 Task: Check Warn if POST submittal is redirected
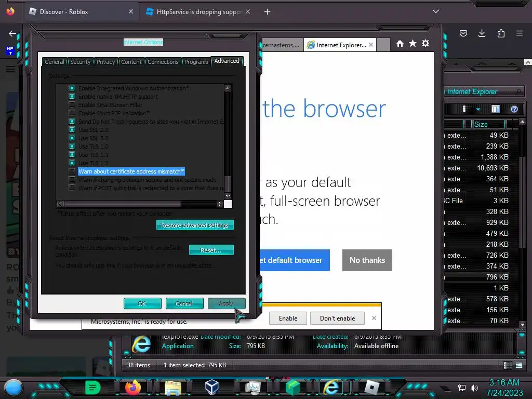(72, 188)
